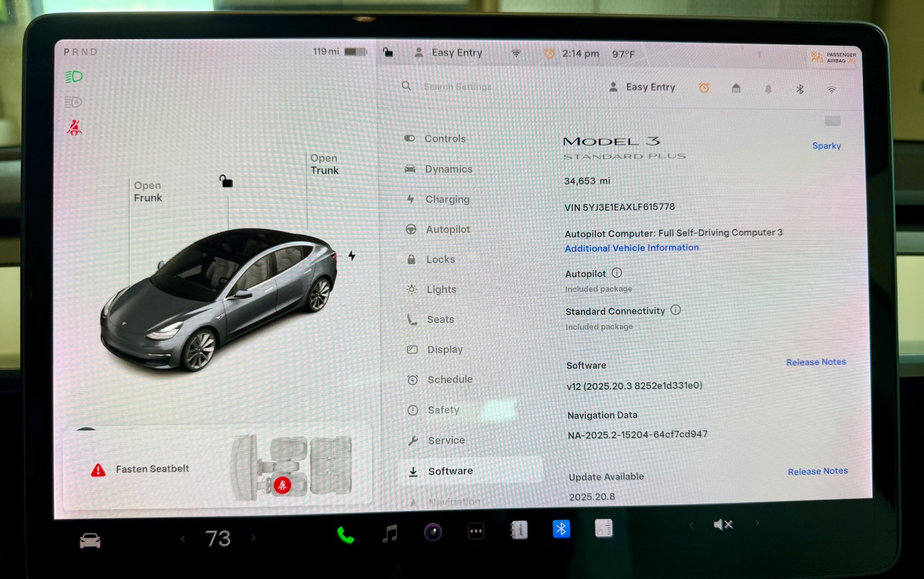Tap the unlock padlock above the car
This screenshot has width=924, height=579.
click(x=226, y=181)
